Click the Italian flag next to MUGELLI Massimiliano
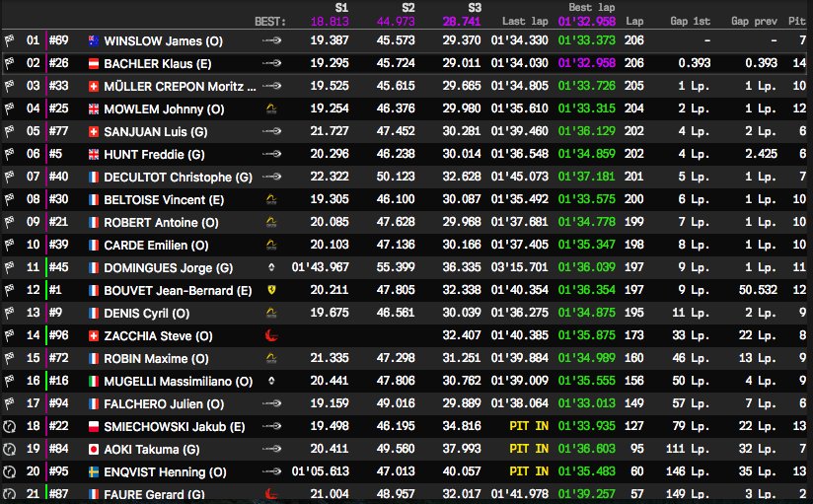The image size is (813, 504). pyautogui.click(x=94, y=381)
